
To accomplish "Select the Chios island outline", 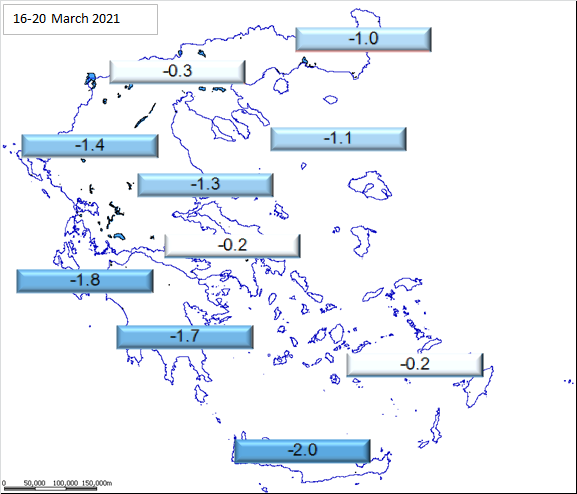I will coord(363,241).
